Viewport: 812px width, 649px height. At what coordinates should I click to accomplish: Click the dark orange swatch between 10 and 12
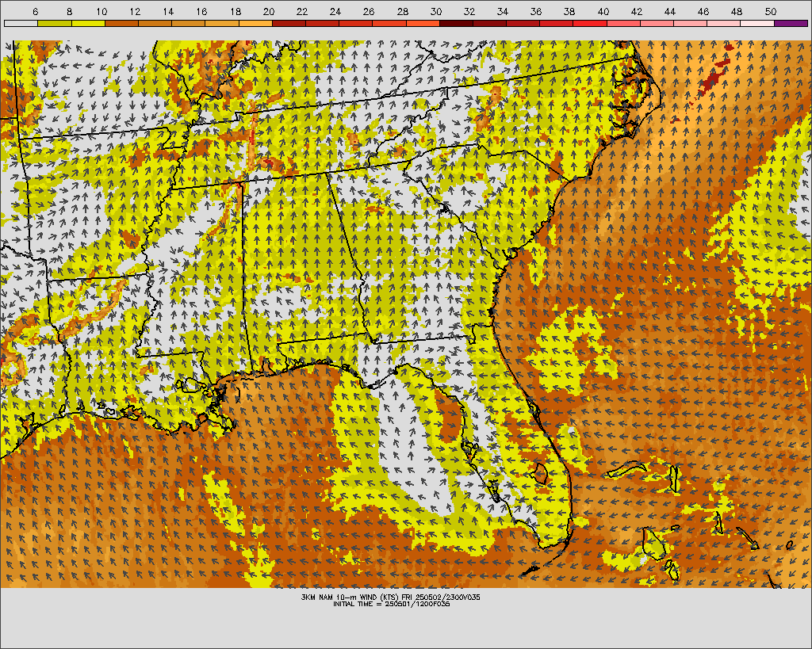[121, 23]
